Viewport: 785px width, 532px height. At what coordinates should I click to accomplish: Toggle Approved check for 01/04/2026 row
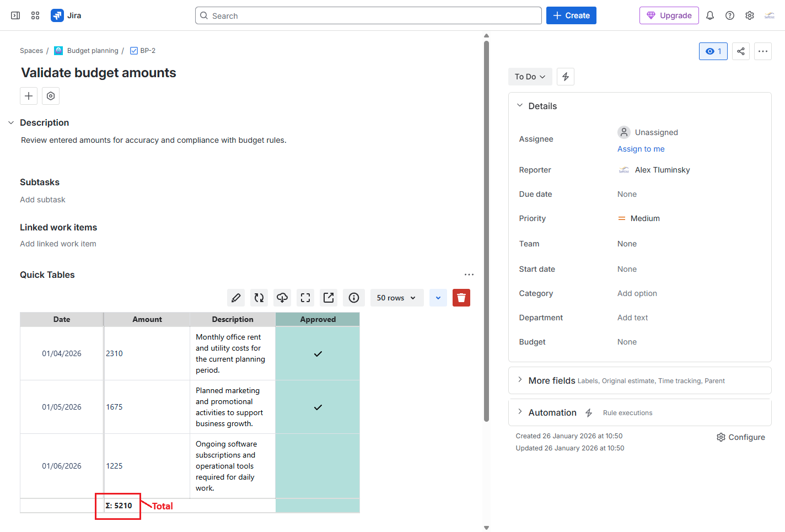(318, 354)
